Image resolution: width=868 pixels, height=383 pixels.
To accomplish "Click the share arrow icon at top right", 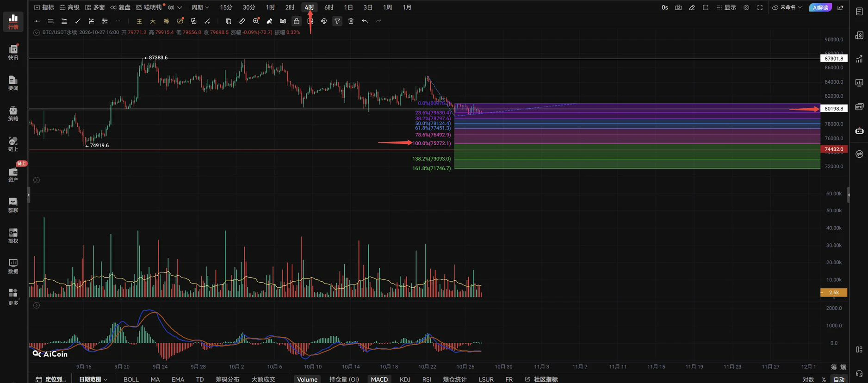I will point(840,7).
